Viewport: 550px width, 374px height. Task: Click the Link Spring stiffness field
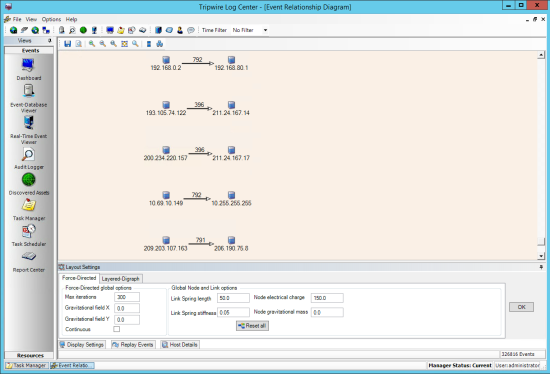[233, 312]
